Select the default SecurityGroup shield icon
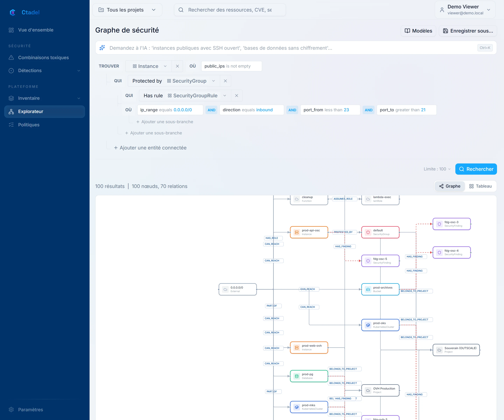The width and height of the screenshot is (504, 420). (368, 232)
